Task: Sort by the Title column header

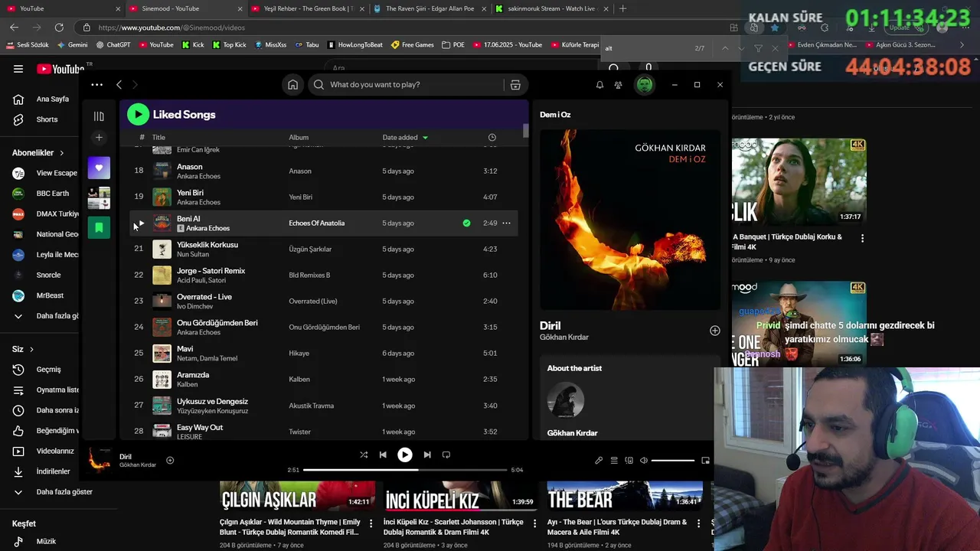Action: (x=158, y=138)
